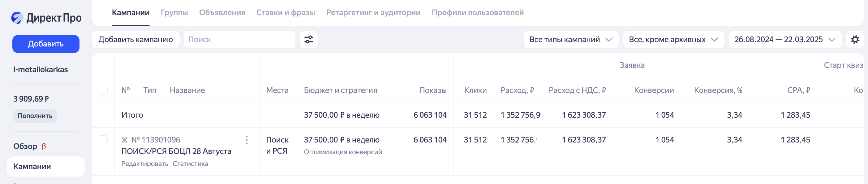
Task: Open the Все типы кампаний dropdown
Action: click(571, 39)
